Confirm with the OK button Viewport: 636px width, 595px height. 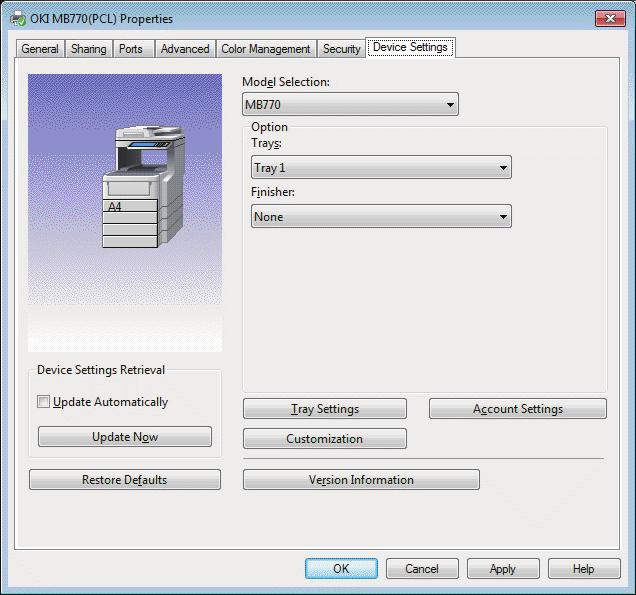[341, 569]
